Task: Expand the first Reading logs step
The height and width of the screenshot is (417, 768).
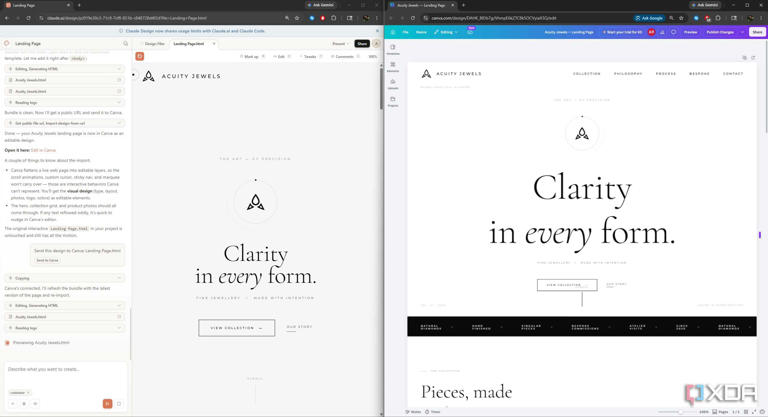Action: [x=65, y=102]
